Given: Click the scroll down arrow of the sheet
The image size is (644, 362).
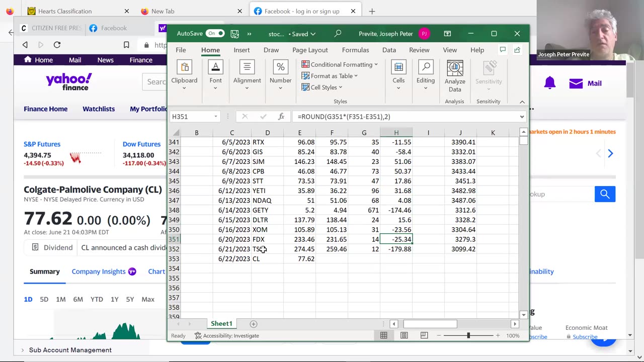Looking at the screenshot, I should pos(524,315).
